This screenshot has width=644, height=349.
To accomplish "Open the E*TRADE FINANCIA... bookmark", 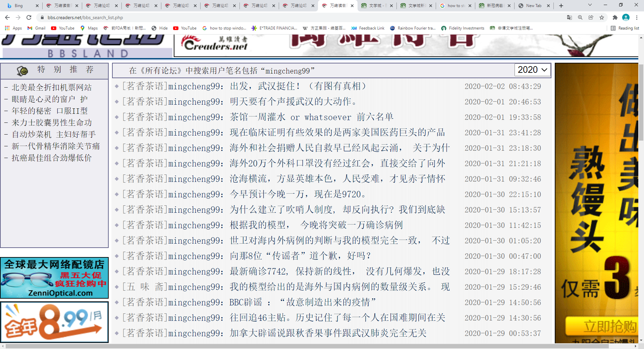I will 274,28.
